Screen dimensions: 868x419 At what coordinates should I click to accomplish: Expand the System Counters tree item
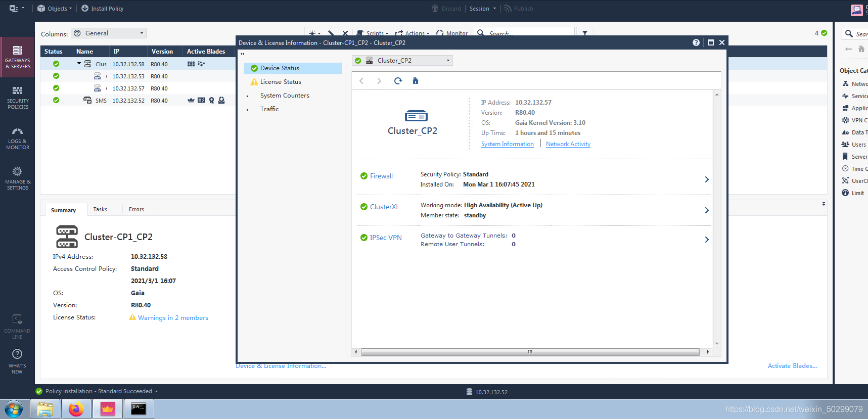pyautogui.click(x=247, y=96)
